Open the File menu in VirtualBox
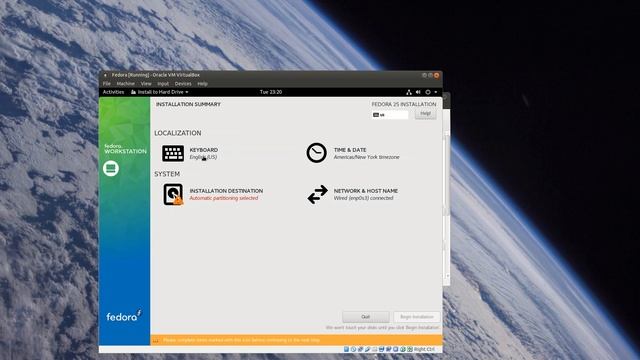This screenshot has width=640, height=360. coord(107,84)
